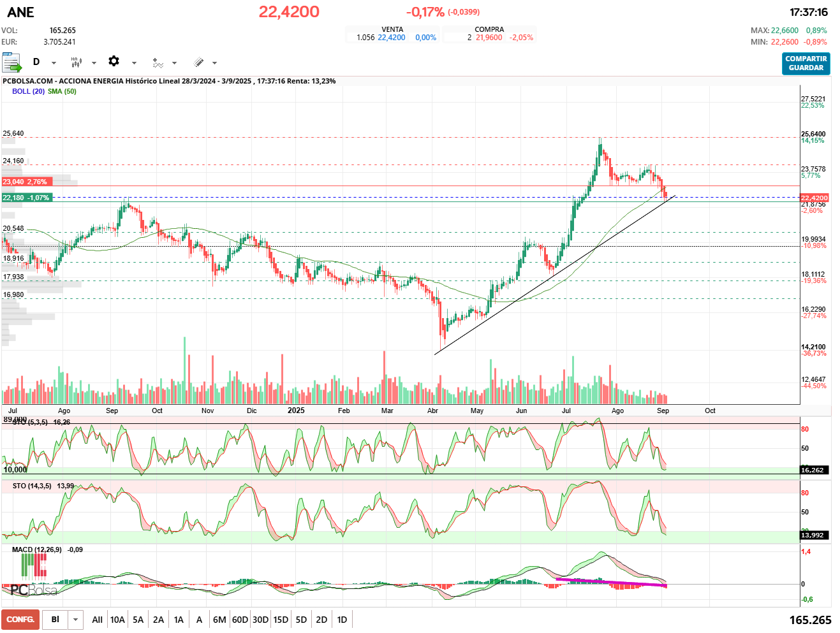
Task: Select the 6M time range
Action: tap(219, 620)
